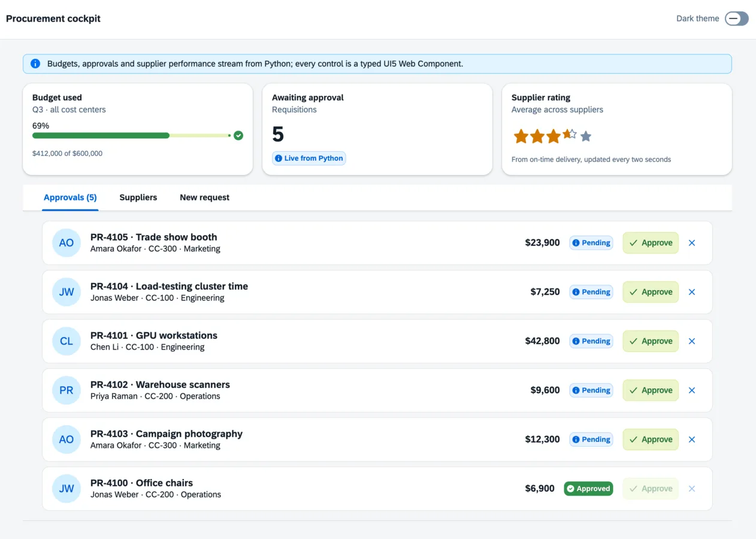This screenshot has width=756, height=539.
Task: Click the title PR-4105 · Trade show booth
Action: (154, 237)
